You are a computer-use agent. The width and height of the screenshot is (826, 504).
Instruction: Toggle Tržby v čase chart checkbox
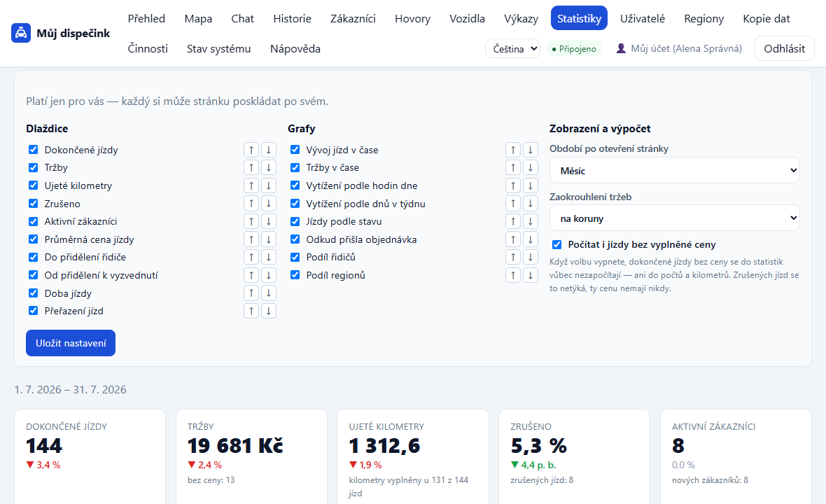tap(295, 167)
